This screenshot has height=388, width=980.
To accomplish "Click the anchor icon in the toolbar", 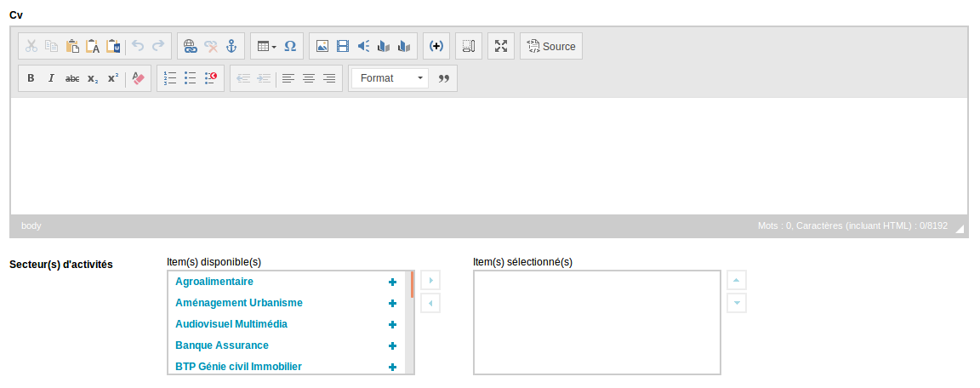I will click(232, 46).
